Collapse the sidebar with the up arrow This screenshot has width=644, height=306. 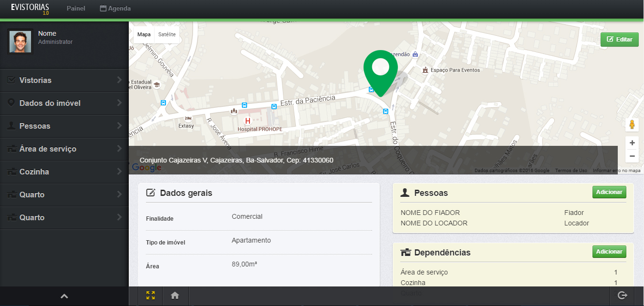[64, 296]
